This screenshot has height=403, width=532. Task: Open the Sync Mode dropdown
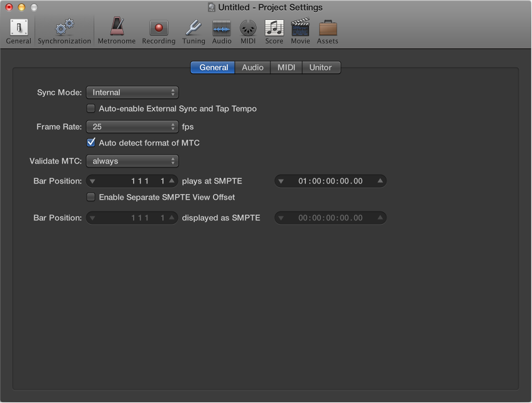click(x=132, y=92)
